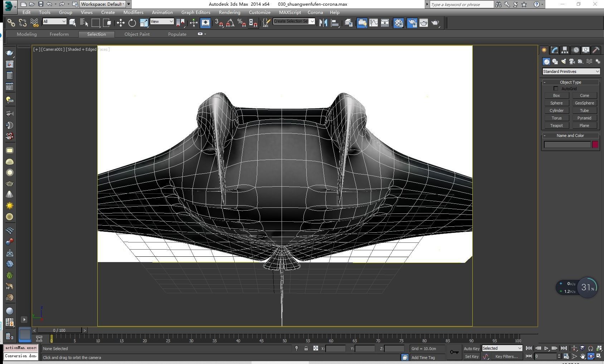Click the object name input field
Screen dimensions: 604x364
(x=567, y=144)
